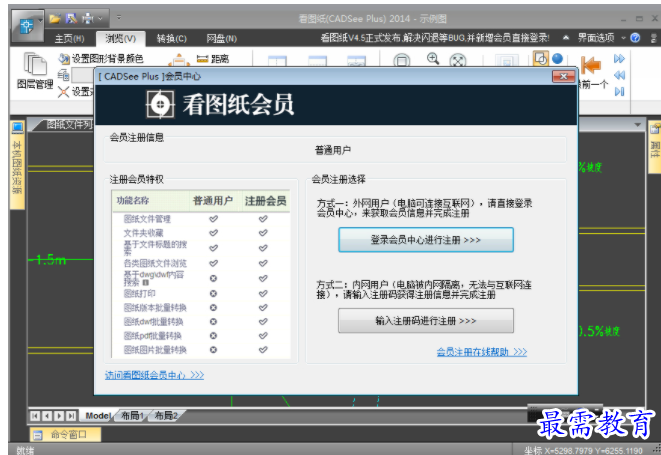Screen dimensions: 661x455
Task: Click 设置图形背景颜色 option
Action: click(101, 59)
